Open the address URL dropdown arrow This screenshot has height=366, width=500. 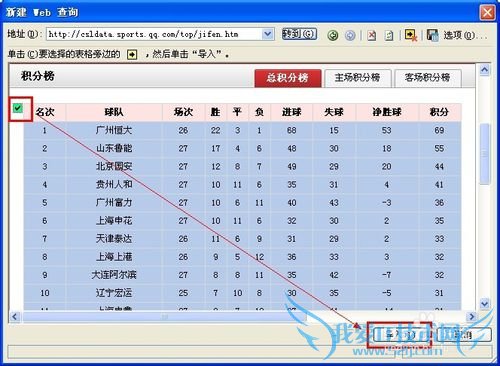coord(267,34)
